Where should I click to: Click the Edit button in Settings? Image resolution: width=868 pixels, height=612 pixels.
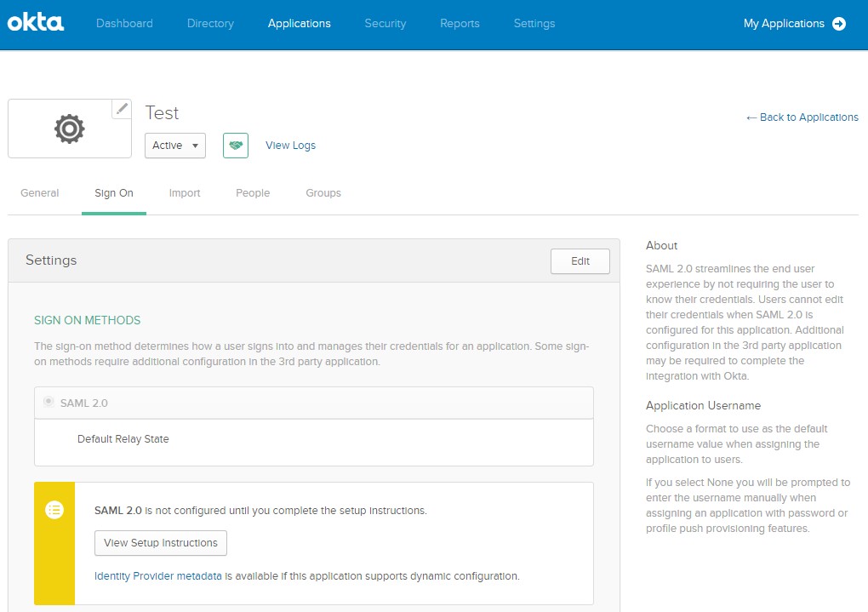(x=580, y=260)
